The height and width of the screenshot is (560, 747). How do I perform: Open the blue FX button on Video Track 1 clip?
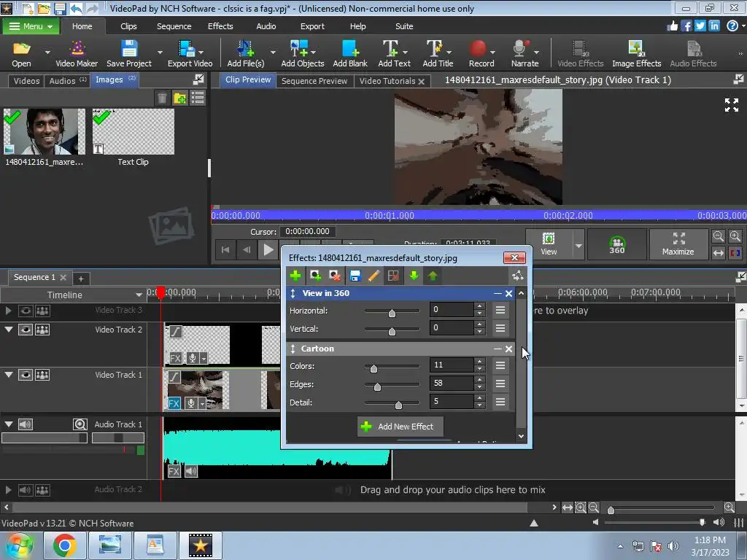point(174,403)
